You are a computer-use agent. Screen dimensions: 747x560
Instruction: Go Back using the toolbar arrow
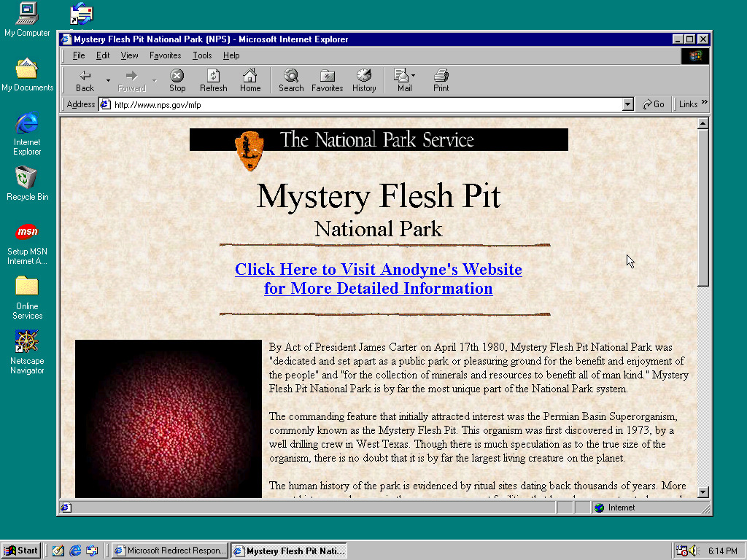pos(85,80)
